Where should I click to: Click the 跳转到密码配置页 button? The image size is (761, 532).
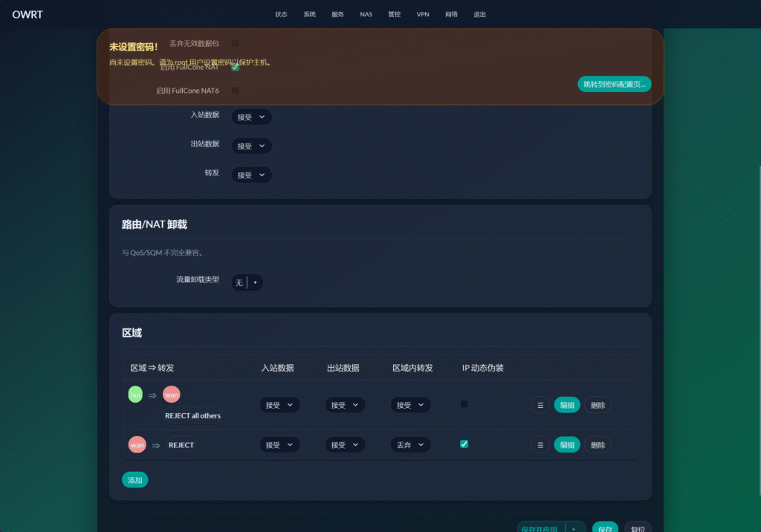tap(614, 84)
